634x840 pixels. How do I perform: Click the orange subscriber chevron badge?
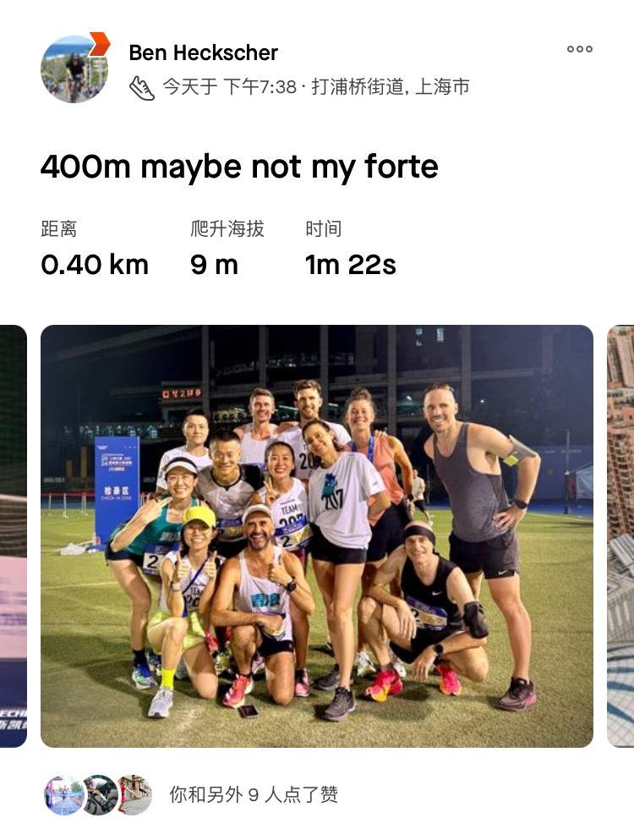100,44
